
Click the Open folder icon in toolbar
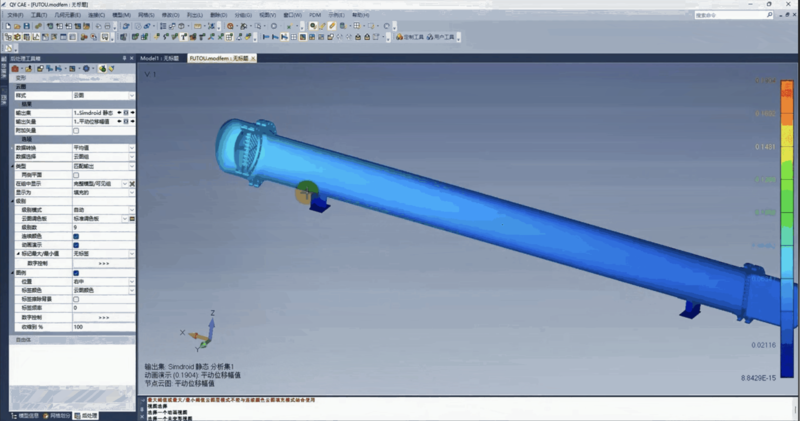[x=17, y=26]
